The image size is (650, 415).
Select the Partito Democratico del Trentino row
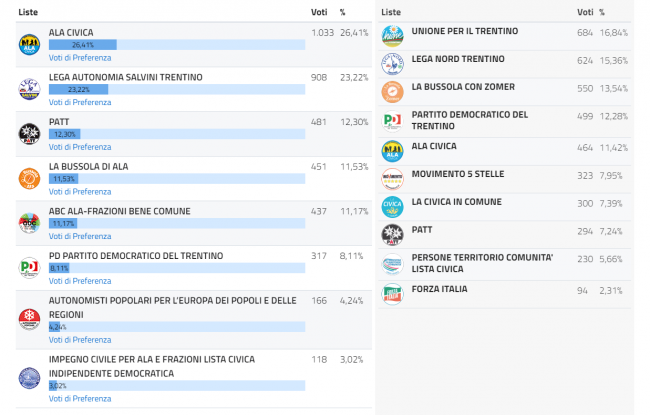tap(470, 120)
